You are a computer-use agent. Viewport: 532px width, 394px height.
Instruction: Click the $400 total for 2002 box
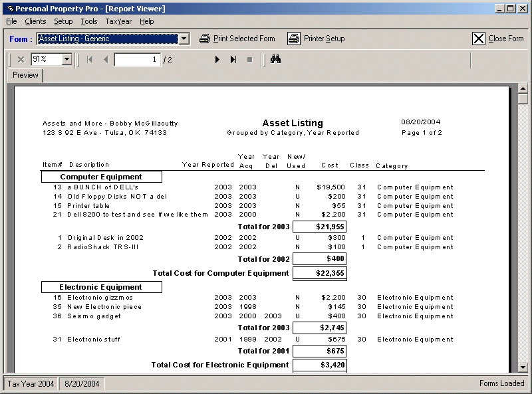[x=320, y=258]
